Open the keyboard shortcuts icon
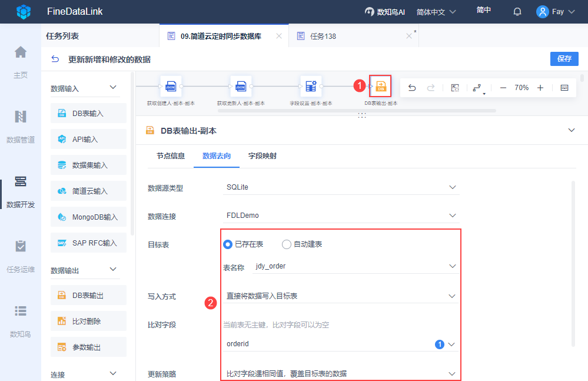This screenshot has width=588, height=381. pyautogui.click(x=564, y=88)
